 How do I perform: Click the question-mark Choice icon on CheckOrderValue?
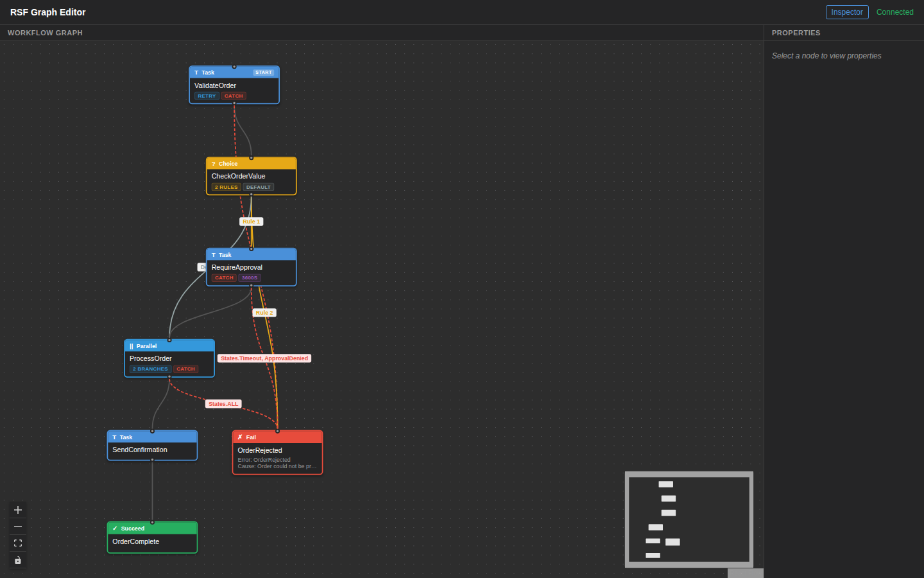point(214,164)
